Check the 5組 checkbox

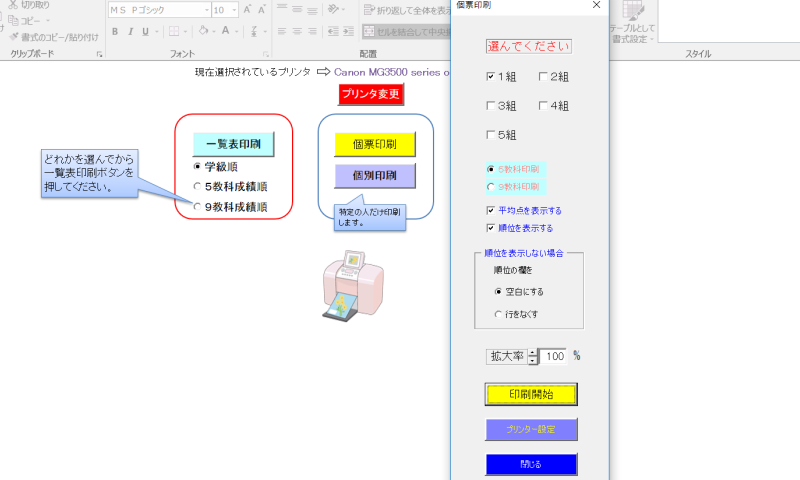tap(490, 135)
